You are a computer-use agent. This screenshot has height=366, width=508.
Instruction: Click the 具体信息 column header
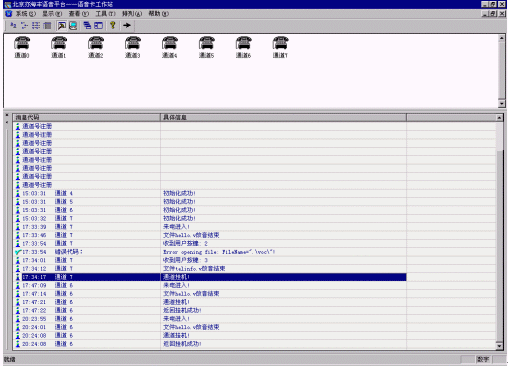pos(283,117)
